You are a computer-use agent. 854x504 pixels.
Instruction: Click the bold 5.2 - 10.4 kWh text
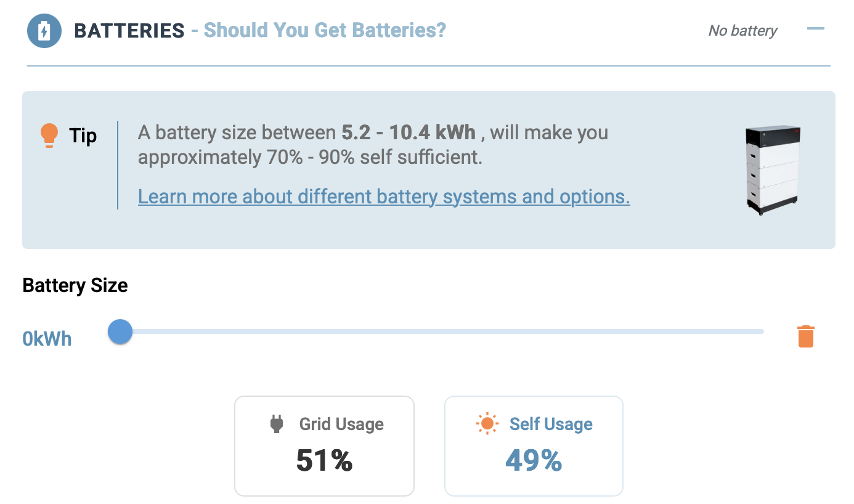click(409, 132)
